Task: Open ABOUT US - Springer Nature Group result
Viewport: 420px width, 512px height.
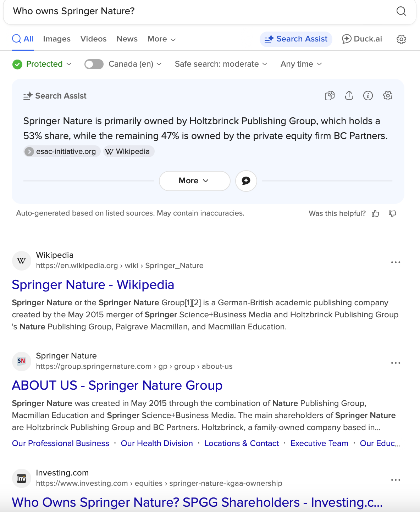Action: 117,385
